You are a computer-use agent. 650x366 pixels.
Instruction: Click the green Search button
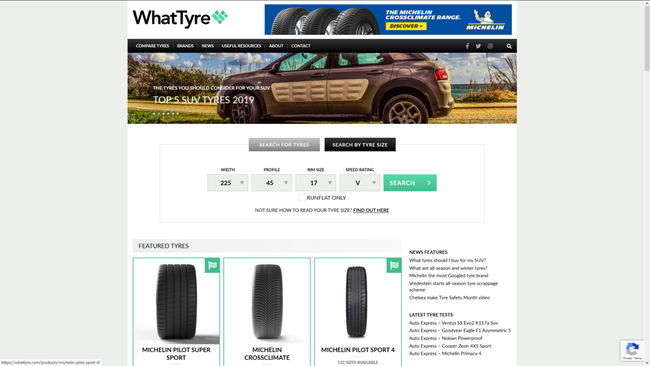pos(410,183)
